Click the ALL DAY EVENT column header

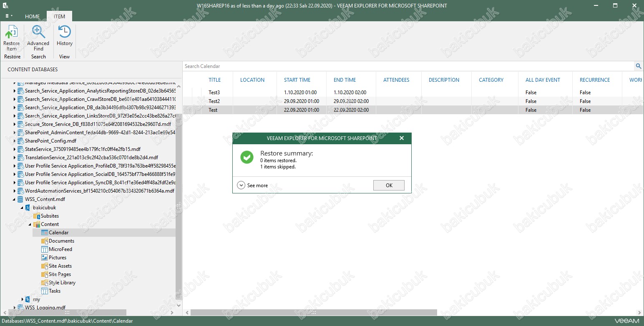[x=543, y=80]
